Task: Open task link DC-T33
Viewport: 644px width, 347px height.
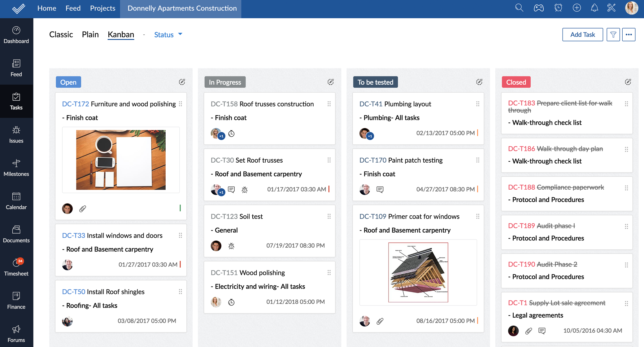Action: coord(73,235)
